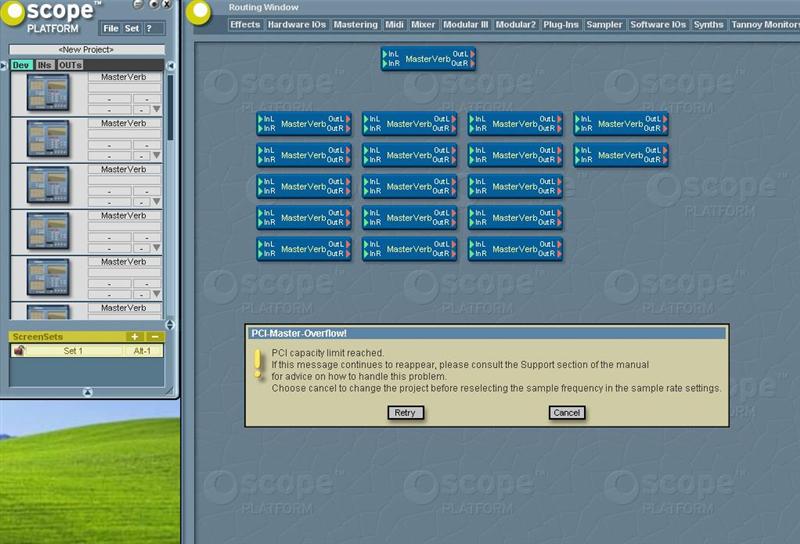Click the up-down splitter arrow above ScreenSets
This screenshot has height=544, width=800.
[x=170, y=325]
